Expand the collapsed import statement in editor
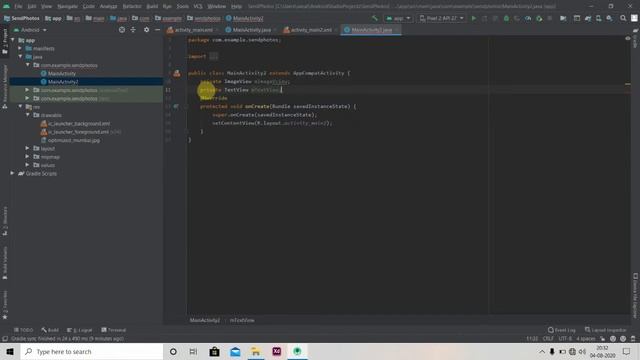This screenshot has height=360, width=640. [214, 57]
